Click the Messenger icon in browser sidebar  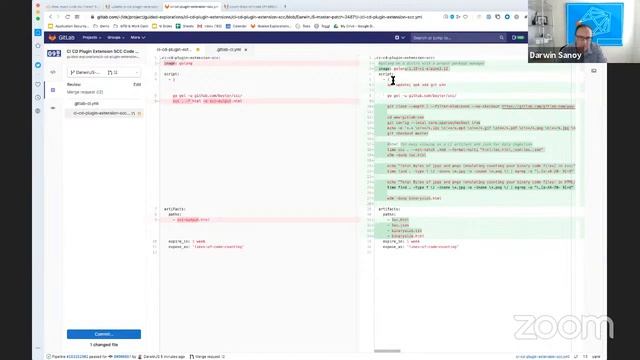point(38,65)
